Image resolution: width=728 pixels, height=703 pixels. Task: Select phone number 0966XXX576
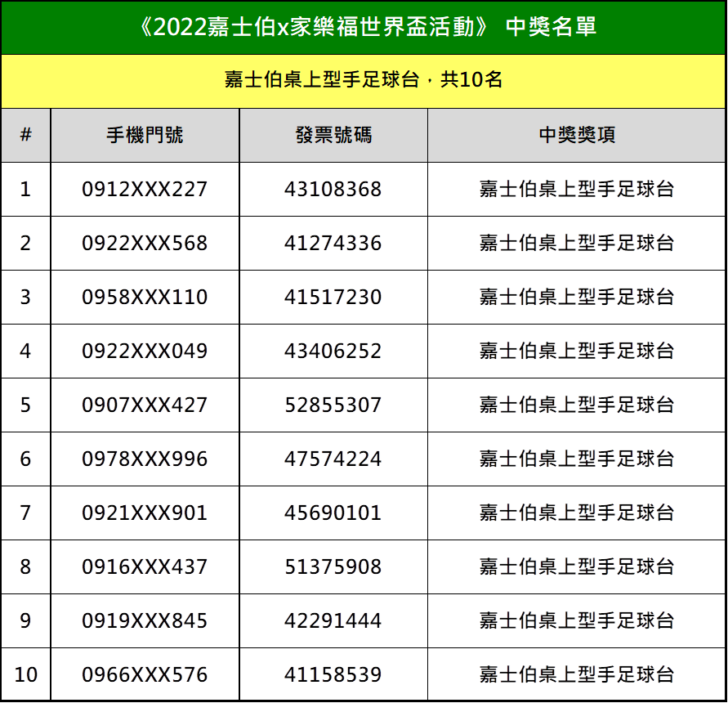(145, 674)
